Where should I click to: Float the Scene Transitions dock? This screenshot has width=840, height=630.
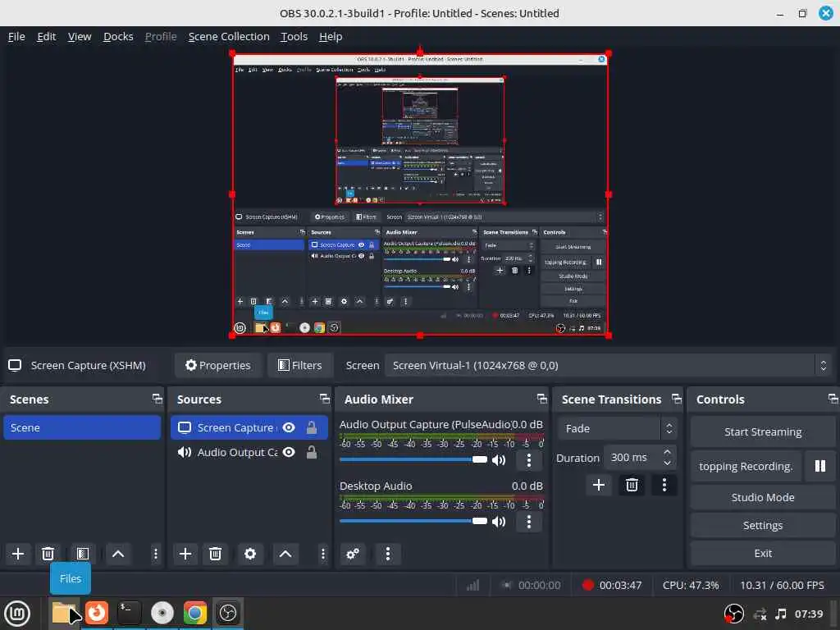click(x=677, y=399)
